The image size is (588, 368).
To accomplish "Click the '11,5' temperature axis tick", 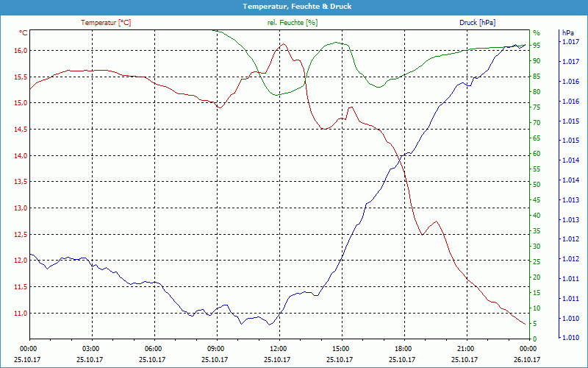I will [21, 287].
